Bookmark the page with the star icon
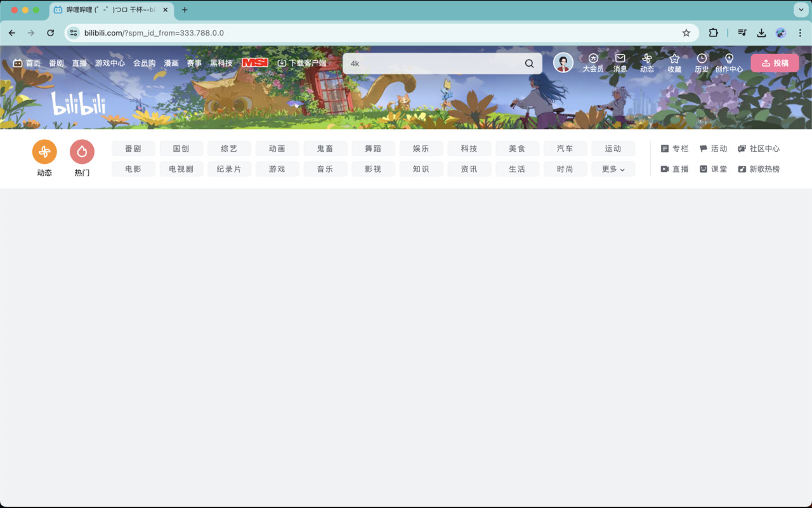The width and height of the screenshot is (812, 508). pos(686,32)
